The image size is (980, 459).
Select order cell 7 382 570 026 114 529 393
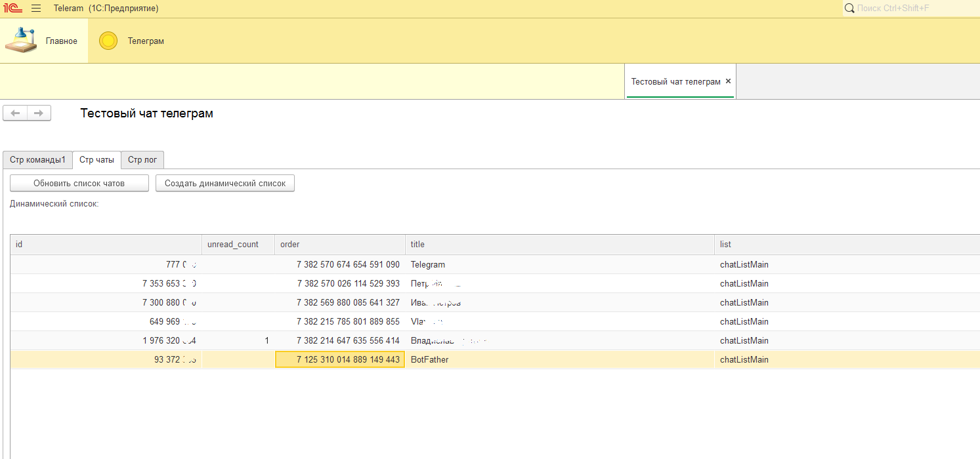coord(339,283)
